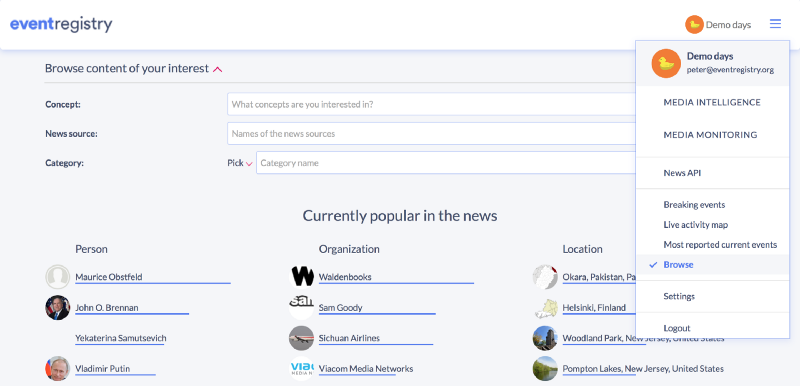Open Okara, Pakistan location link
This screenshot has width=800, height=386.
click(599, 277)
